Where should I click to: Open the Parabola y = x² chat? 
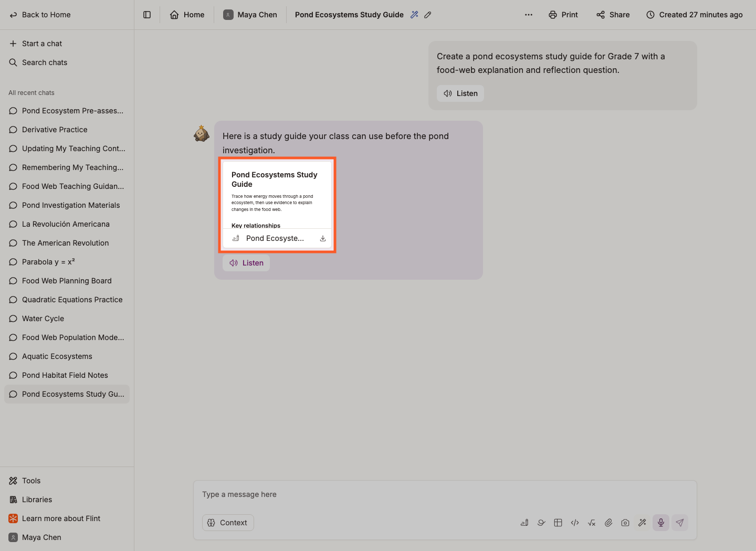67,262
